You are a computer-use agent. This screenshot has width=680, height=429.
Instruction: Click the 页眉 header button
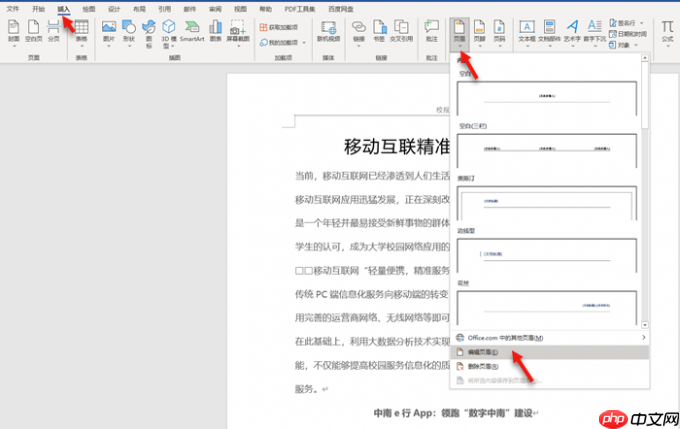coord(459,33)
